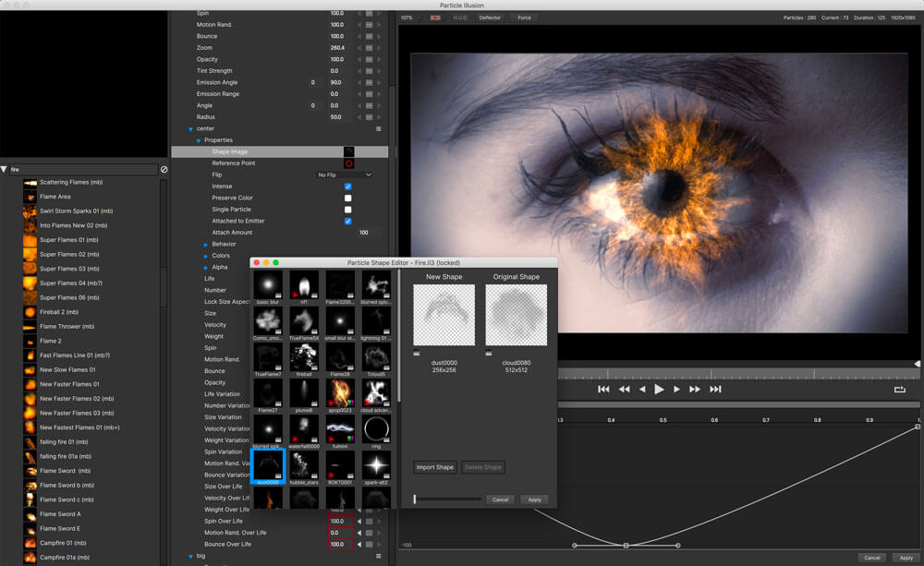The height and width of the screenshot is (566, 924).
Task: Click the Play button in the preview transport
Action: pos(659,389)
